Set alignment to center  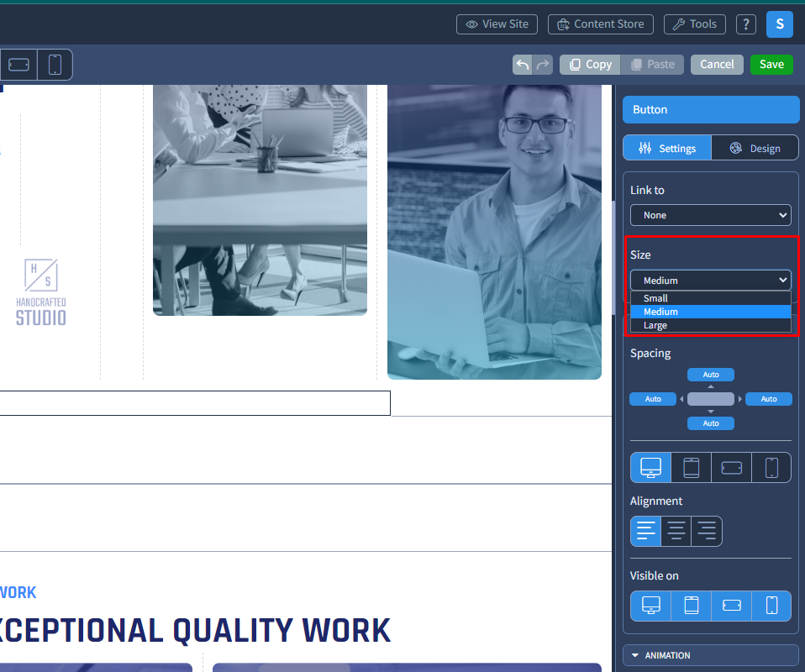676,532
